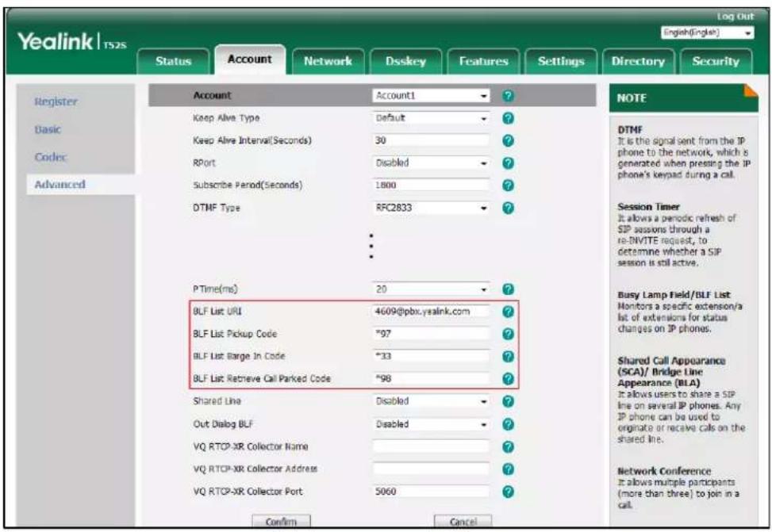Click help icon for DTMF Type
This screenshot has width=772, height=532.
click(508, 209)
